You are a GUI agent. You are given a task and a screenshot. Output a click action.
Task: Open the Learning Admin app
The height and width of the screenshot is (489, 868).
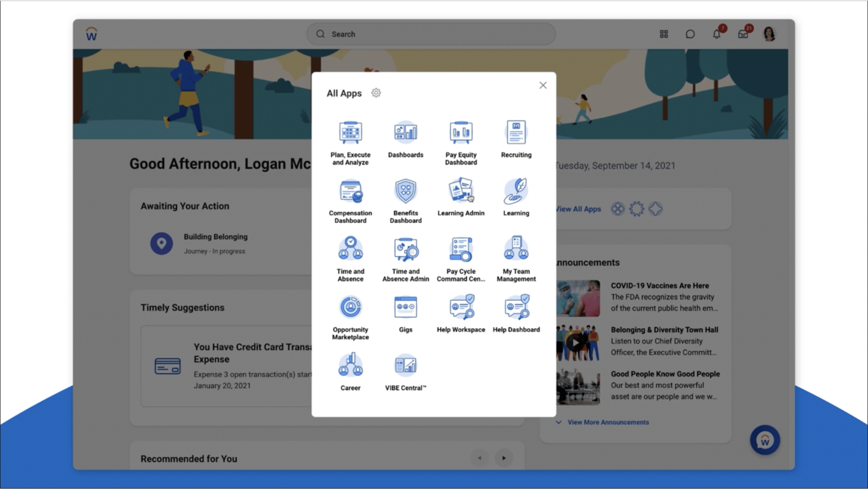[x=460, y=194]
